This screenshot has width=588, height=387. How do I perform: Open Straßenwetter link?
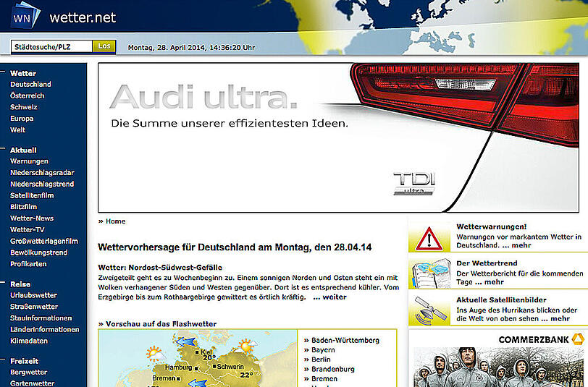pyautogui.click(x=34, y=307)
